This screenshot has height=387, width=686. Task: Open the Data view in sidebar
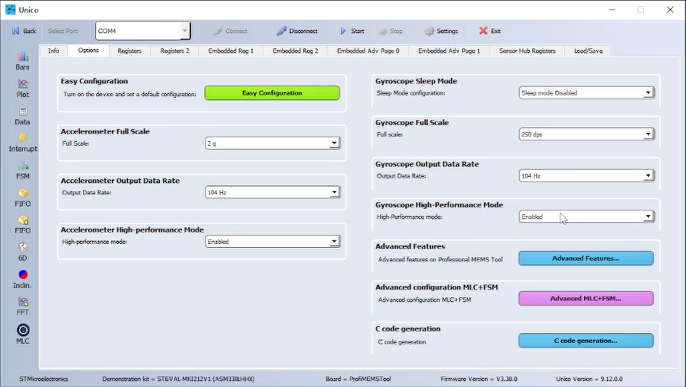point(23,116)
